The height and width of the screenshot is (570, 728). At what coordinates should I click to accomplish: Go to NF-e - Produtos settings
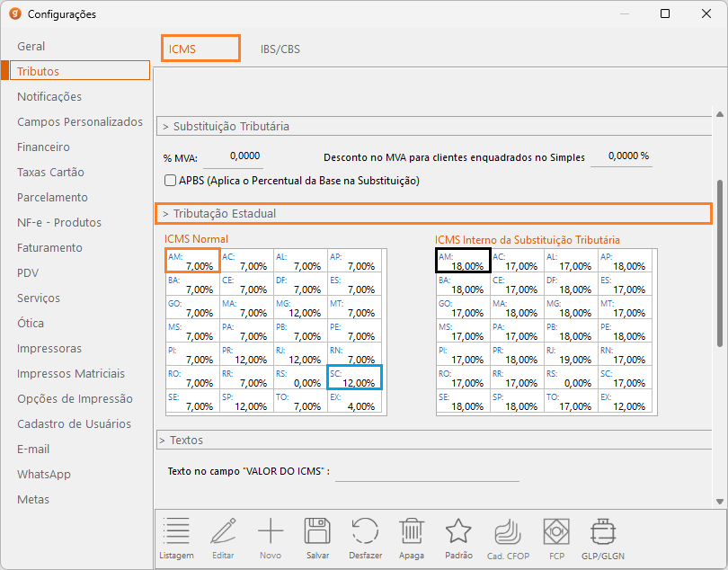(x=59, y=222)
